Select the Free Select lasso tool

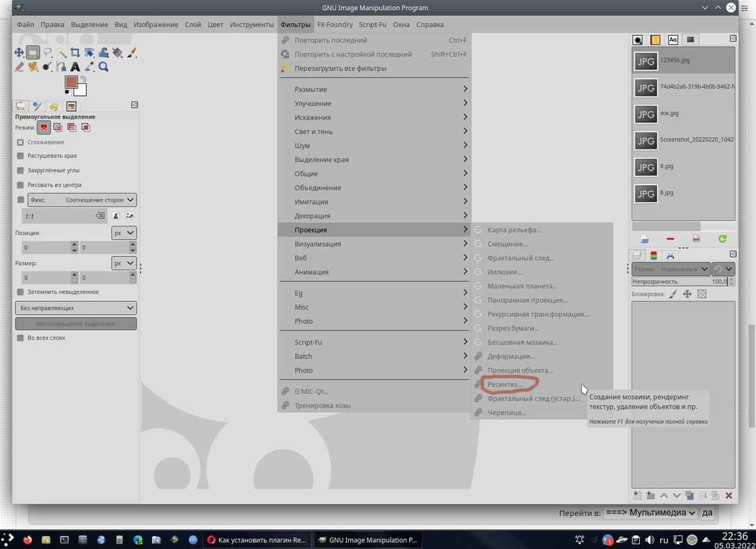pos(47,52)
